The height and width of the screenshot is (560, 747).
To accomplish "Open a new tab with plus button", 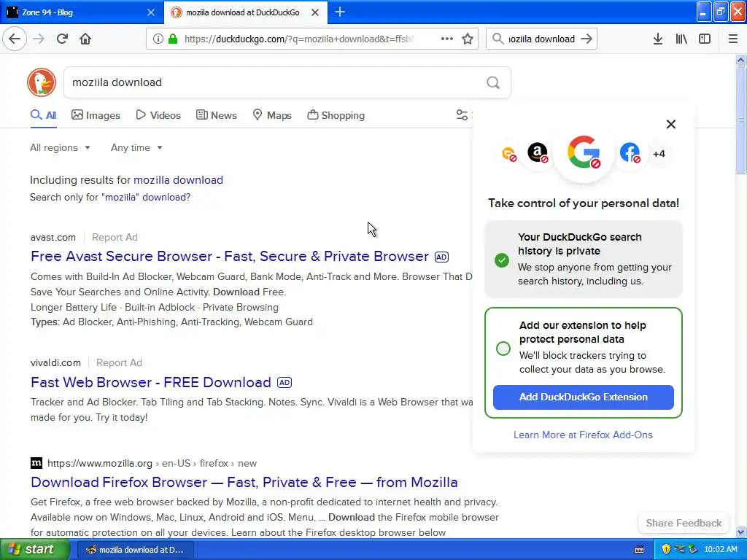I will (x=340, y=12).
